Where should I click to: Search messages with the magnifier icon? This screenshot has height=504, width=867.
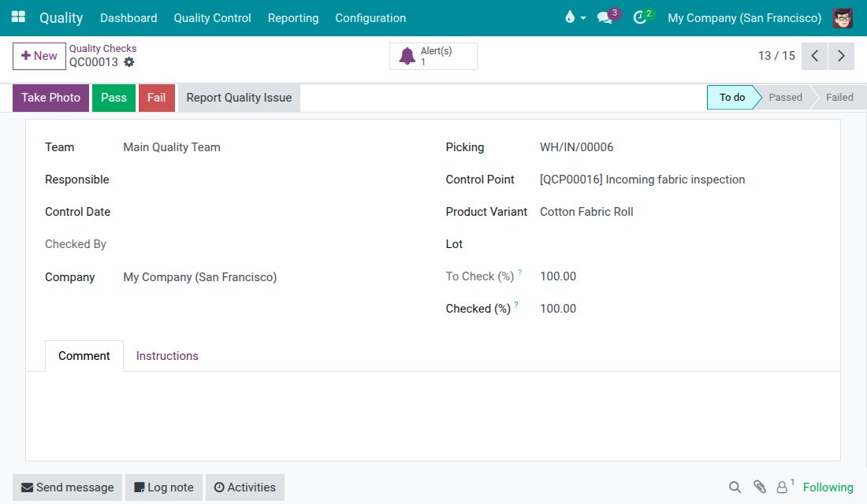point(735,487)
